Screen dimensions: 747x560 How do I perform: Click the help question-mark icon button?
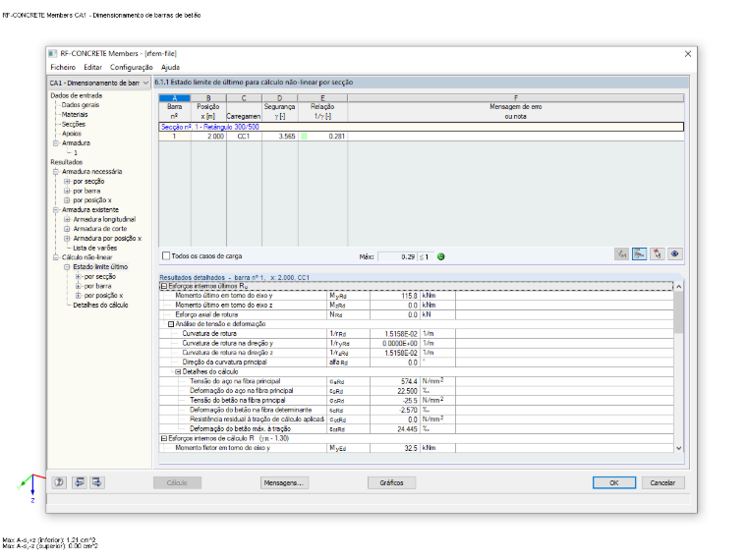[x=59, y=482]
